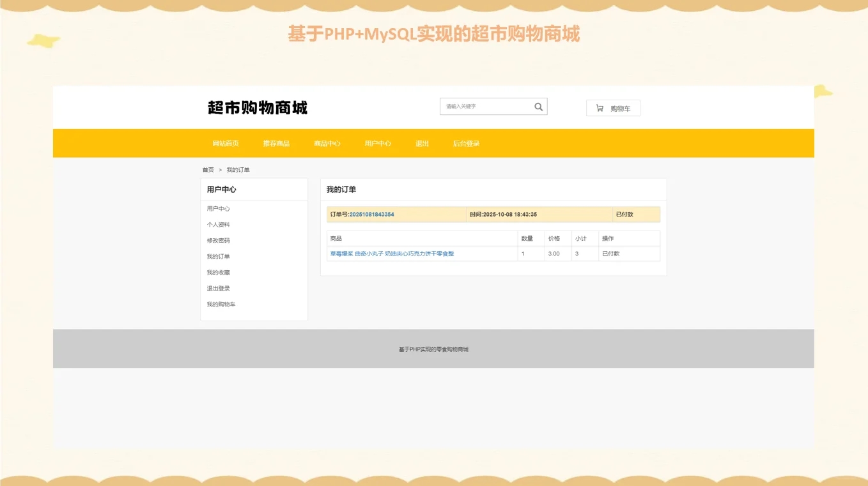Open the 商品中心 section
This screenshot has width=868, height=486.
pyautogui.click(x=327, y=143)
